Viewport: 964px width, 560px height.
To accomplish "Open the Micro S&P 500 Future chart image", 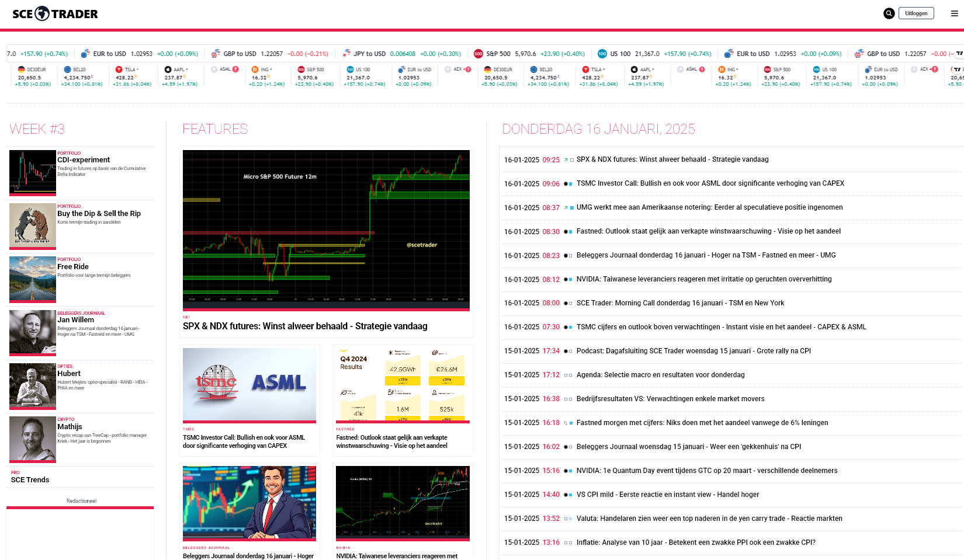I will pyautogui.click(x=326, y=229).
